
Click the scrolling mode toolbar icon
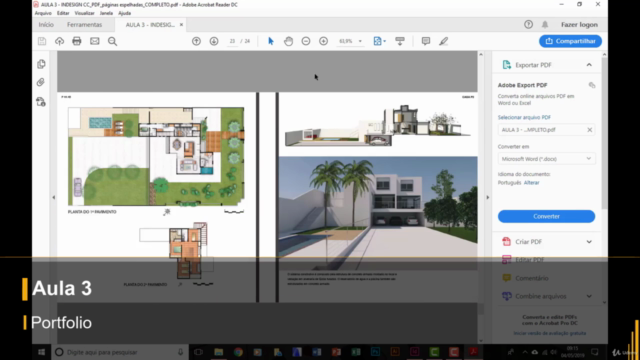(400, 41)
